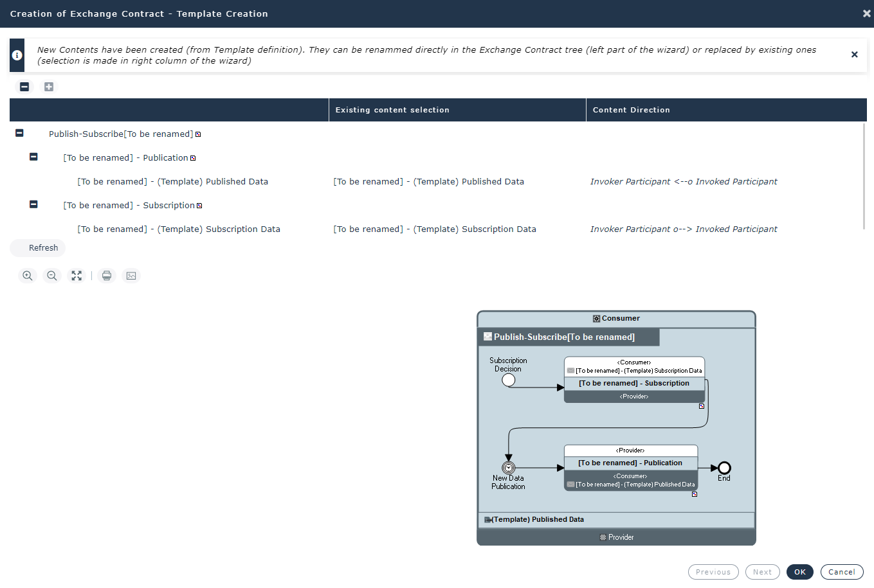Image resolution: width=874 pixels, height=588 pixels.
Task: Click the collapse all tree button
Action: (24, 87)
